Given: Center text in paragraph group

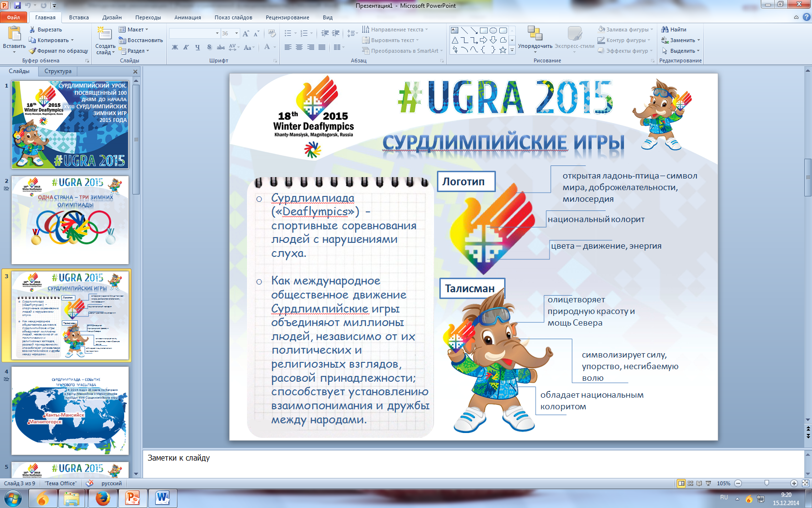Looking at the screenshot, I should click(299, 47).
